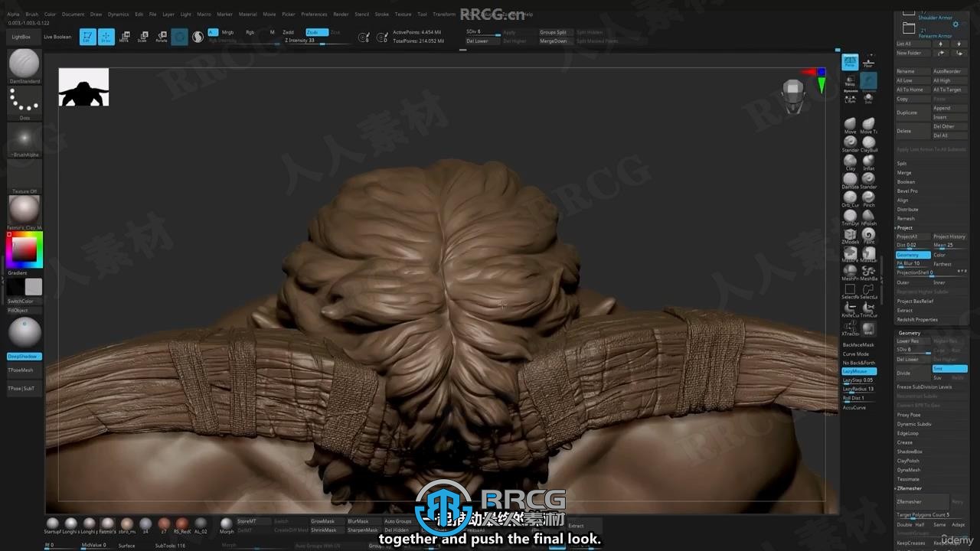Open the Brush menu
The image size is (980, 551).
tap(31, 14)
